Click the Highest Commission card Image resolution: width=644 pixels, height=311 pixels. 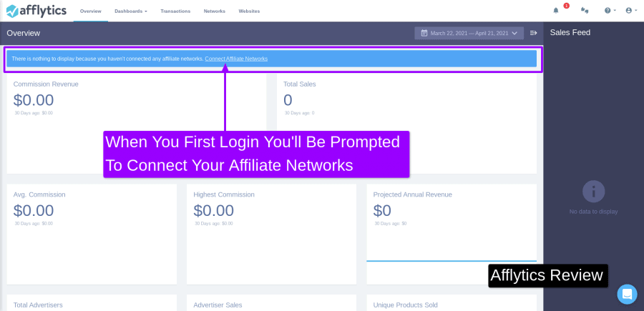[271, 235]
